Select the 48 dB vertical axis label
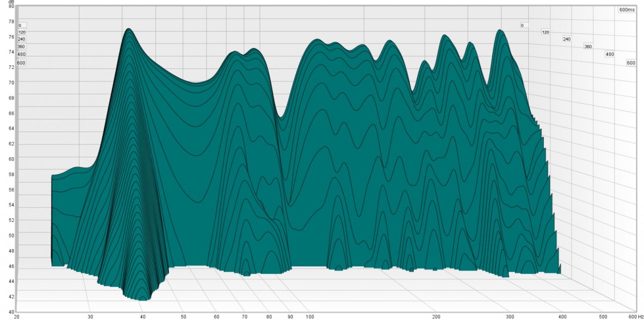The height and width of the screenshot is (320, 644). pos(11,251)
